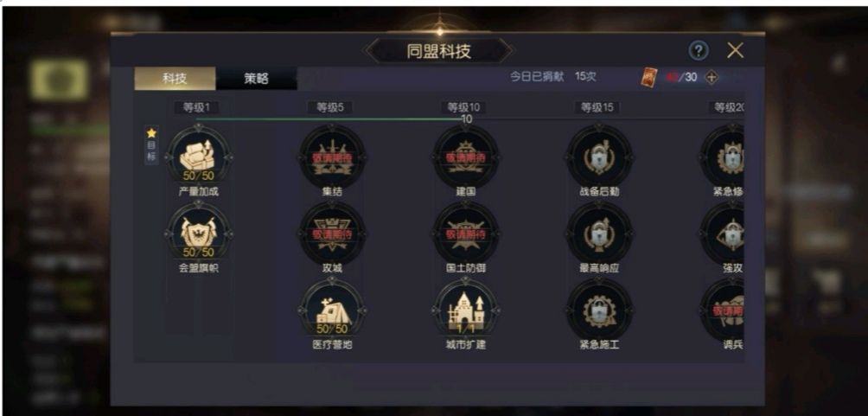Screen dimensions: 868x416
Task: Tap the locked 最高响应 icon
Action: tap(599, 234)
